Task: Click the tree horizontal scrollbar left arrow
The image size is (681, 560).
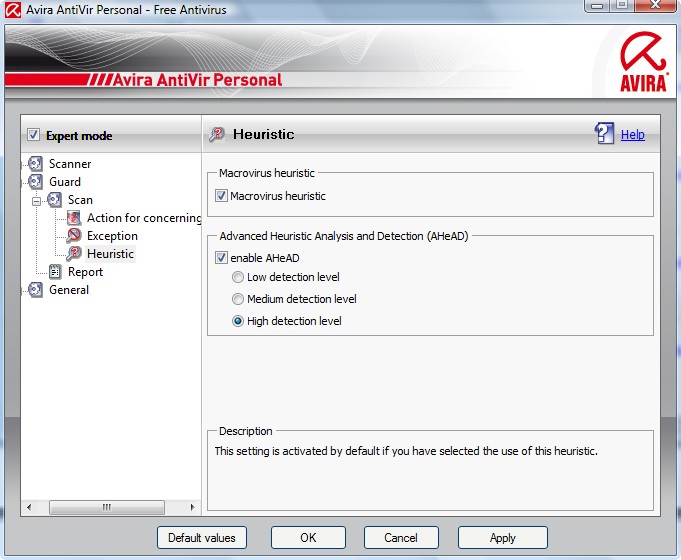Action: [29, 507]
